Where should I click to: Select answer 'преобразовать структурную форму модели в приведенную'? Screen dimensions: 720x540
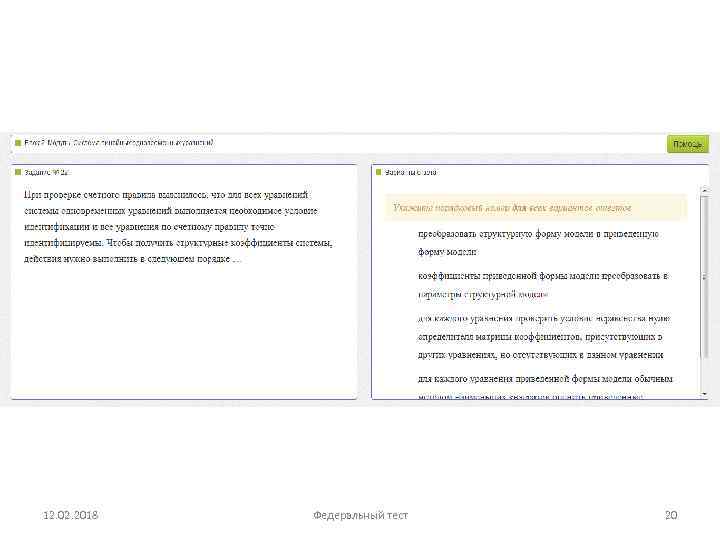pyautogui.click(x=538, y=242)
